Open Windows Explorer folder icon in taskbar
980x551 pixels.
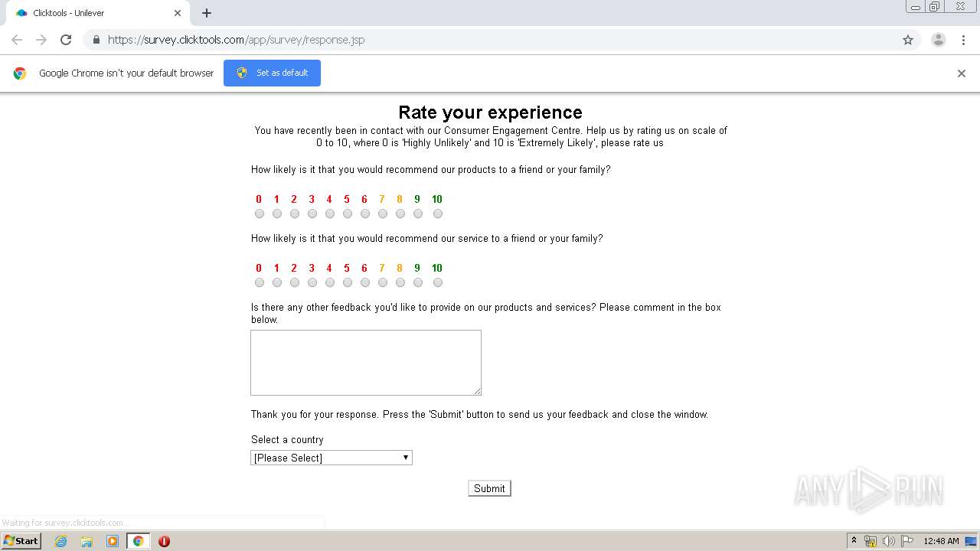(x=87, y=541)
